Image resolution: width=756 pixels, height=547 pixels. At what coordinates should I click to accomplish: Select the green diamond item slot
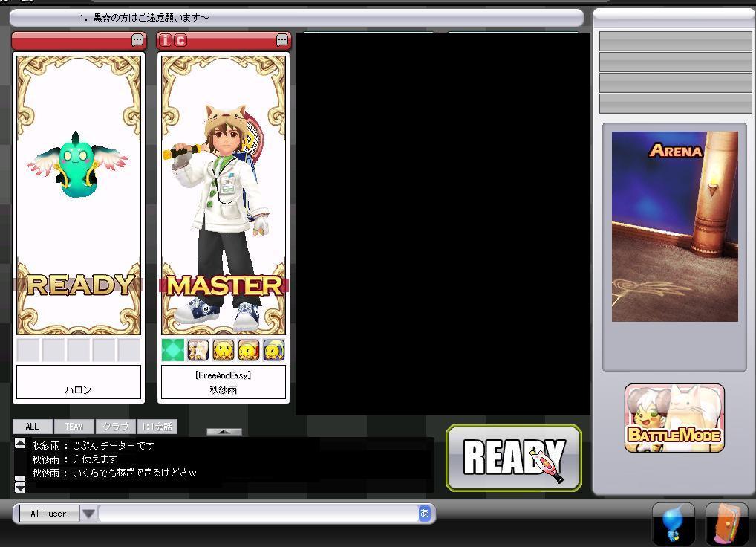[173, 350]
